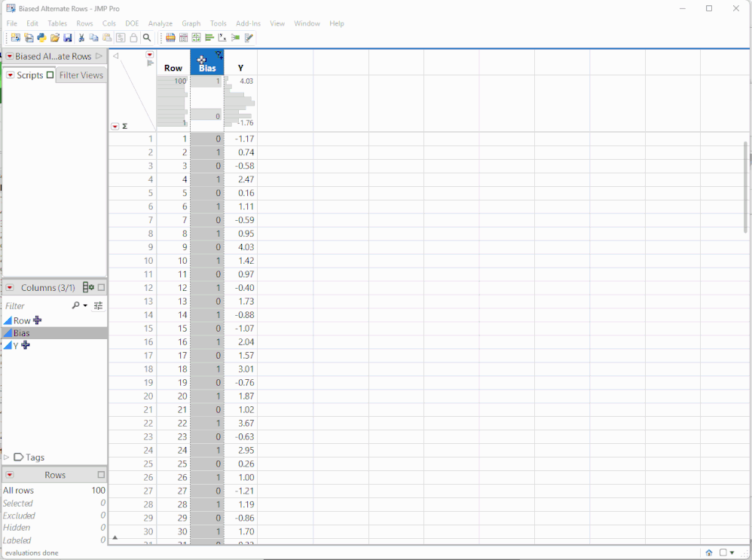Click the Tabulate icon in toolbar
This screenshot has width=752, height=560.
pos(183,38)
